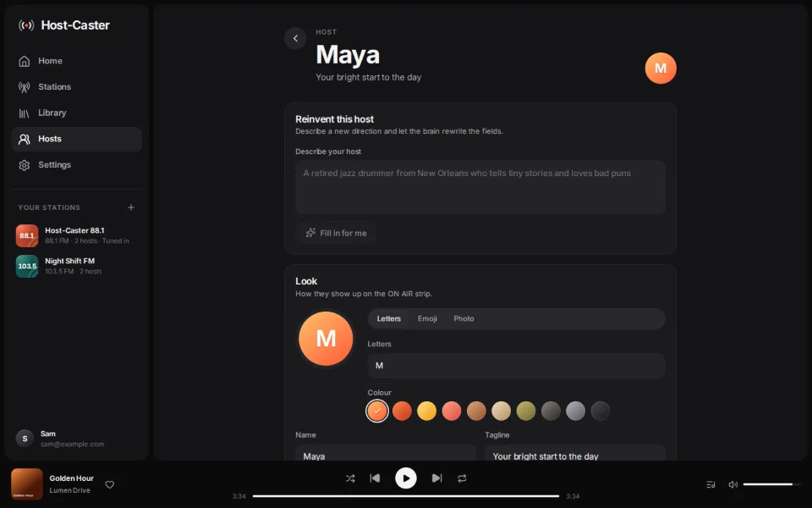Viewport: 812px width, 508px height.
Task: Choose the coral pink colour swatch
Action: tap(452, 411)
